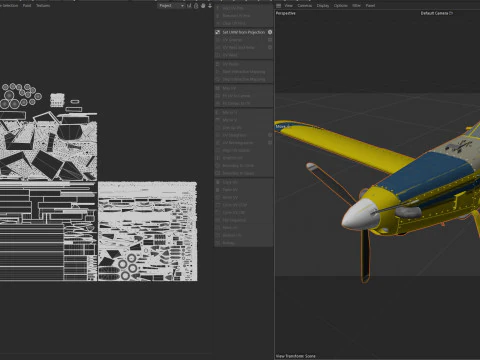Open the viewport Panel menu
Viewport: 480px width, 360px height.
coord(370,6)
